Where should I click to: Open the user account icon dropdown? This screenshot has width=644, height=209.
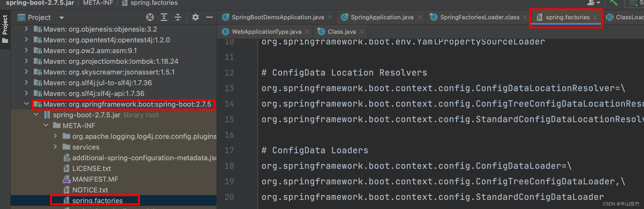(594, 3)
